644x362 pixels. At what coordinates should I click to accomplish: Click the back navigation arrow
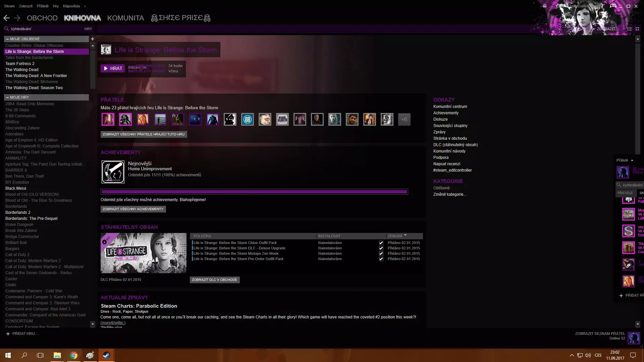pos(6,18)
